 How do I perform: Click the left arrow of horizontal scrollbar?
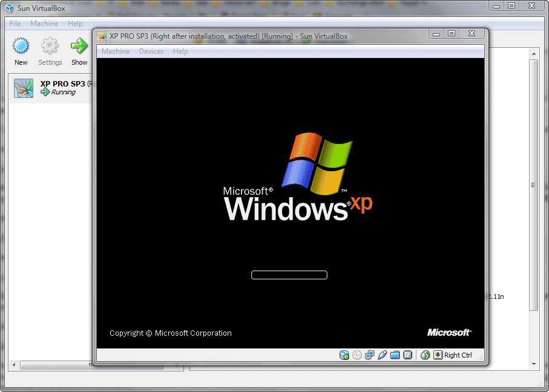click(14, 365)
